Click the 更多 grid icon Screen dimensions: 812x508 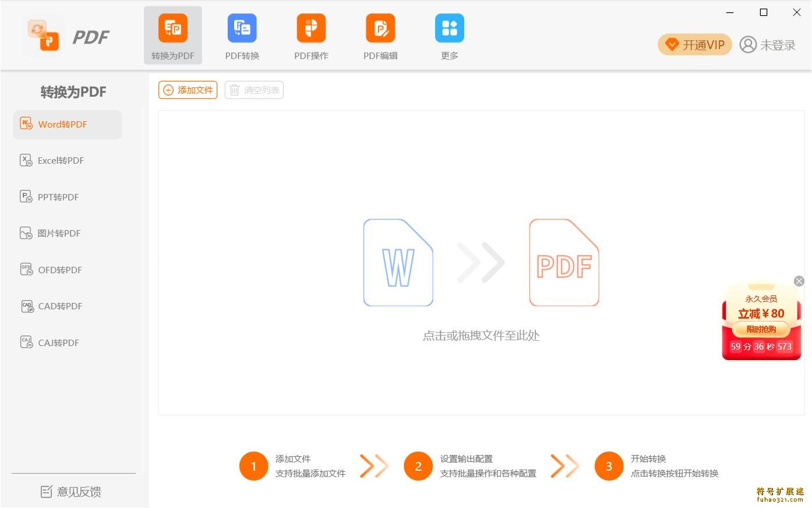449,29
